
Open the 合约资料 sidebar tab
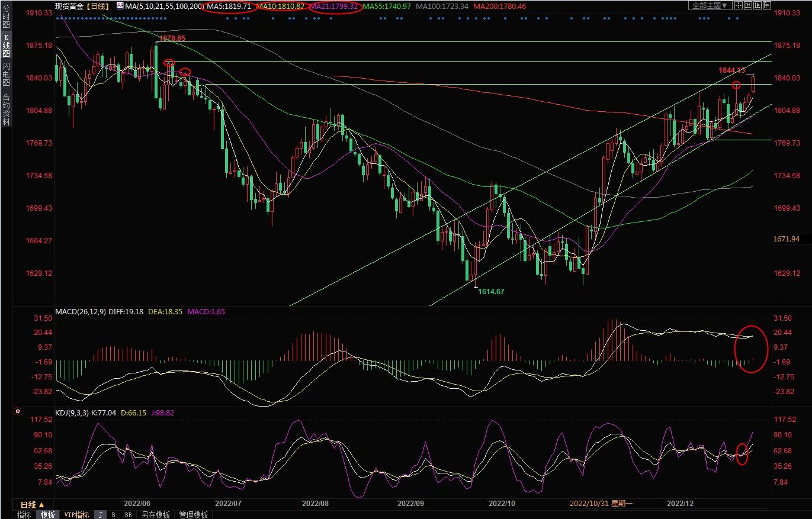[7, 109]
